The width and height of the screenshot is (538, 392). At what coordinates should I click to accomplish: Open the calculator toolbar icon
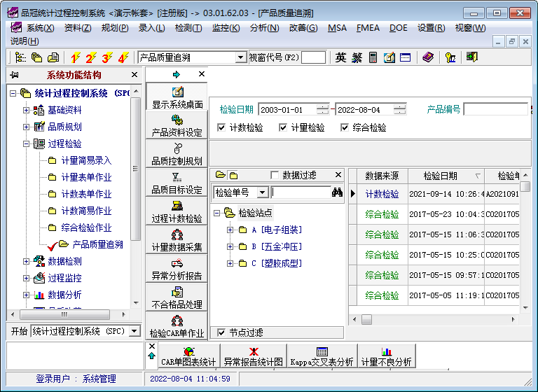373,57
